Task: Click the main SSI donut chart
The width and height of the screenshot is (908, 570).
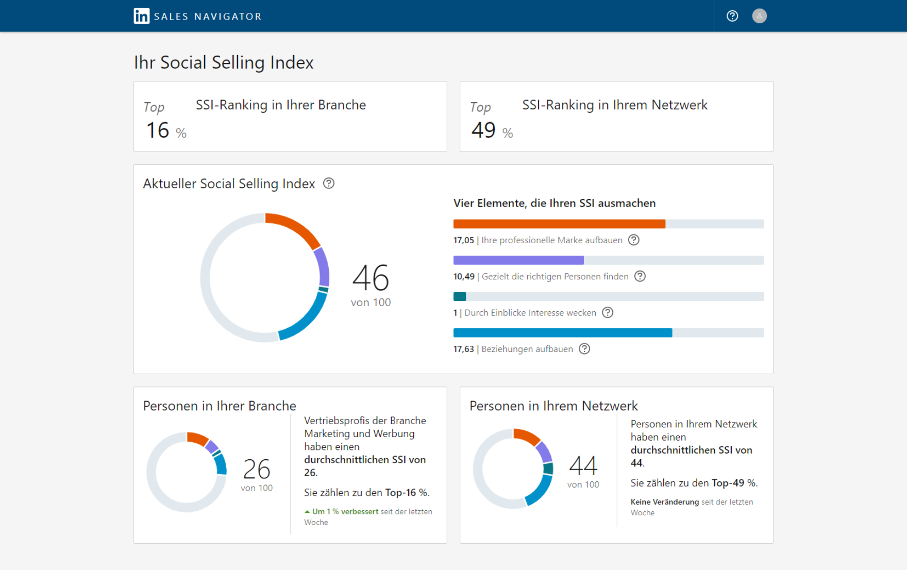Action: [x=265, y=277]
